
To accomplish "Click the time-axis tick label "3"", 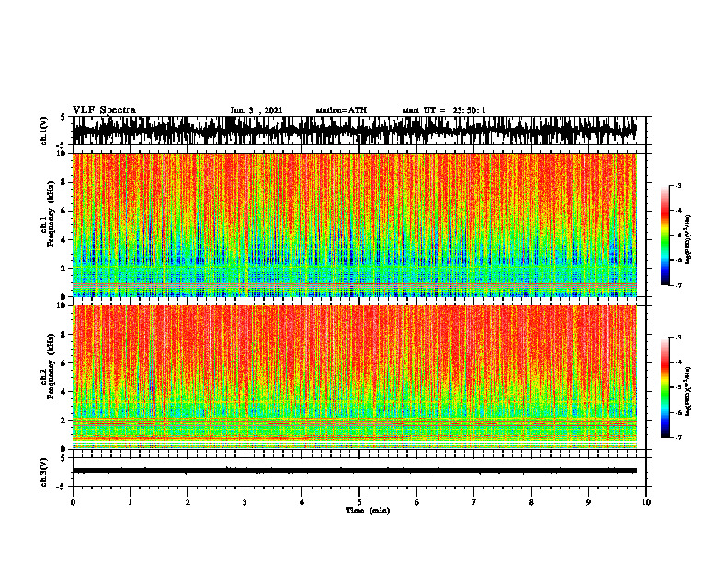I will (x=245, y=502).
